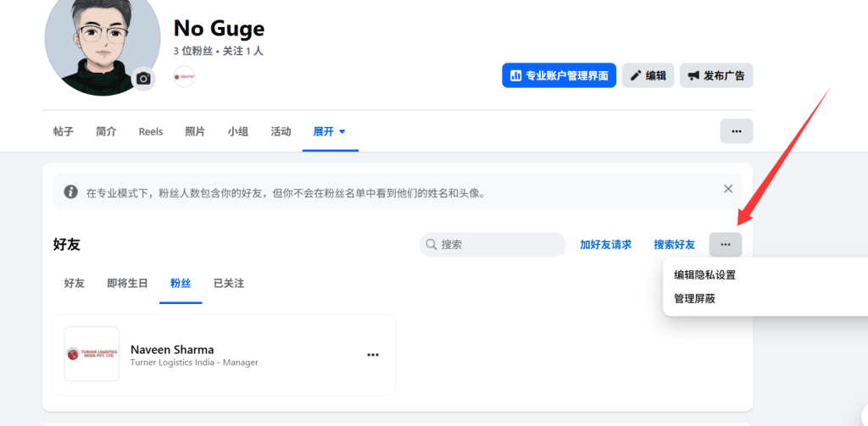Expand the 展开 dropdown tab

coord(330,131)
